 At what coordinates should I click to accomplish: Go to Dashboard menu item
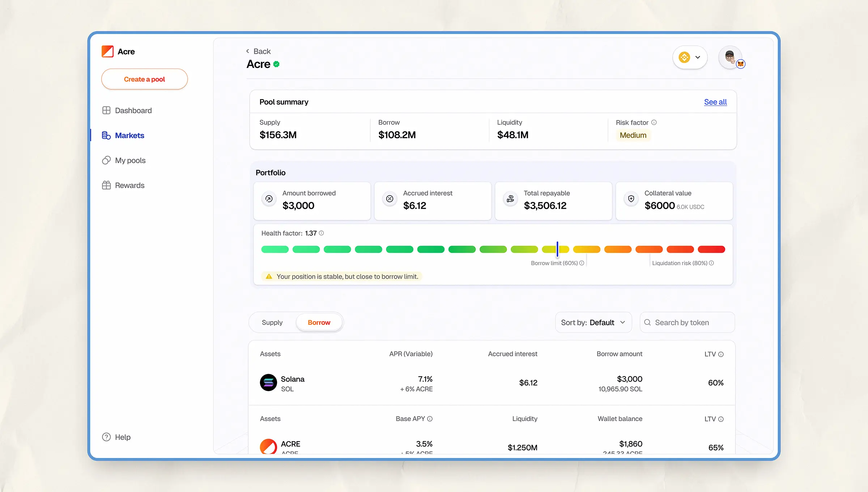(127, 110)
